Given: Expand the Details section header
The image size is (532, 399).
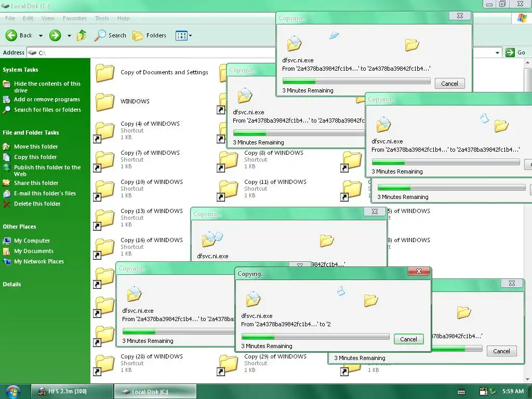Looking at the screenshot, I should click(x=12, y=284).
